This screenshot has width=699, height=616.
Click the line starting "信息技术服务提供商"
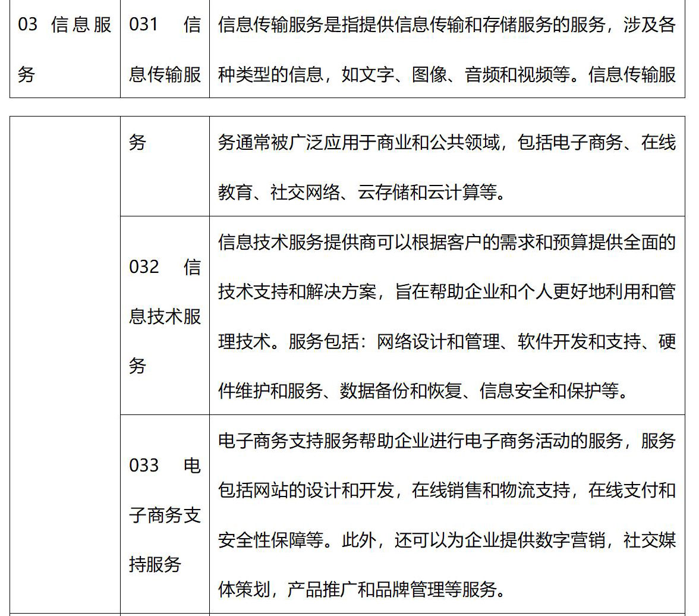pos(446,243)
